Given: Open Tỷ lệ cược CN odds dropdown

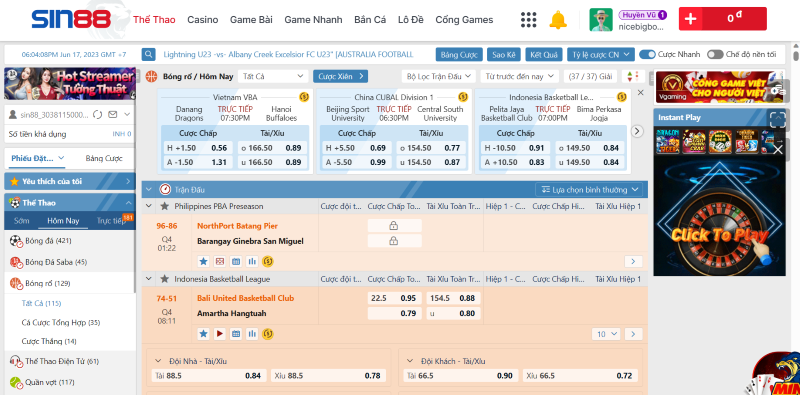Looking at the screenshot, I should coord(601,54).
